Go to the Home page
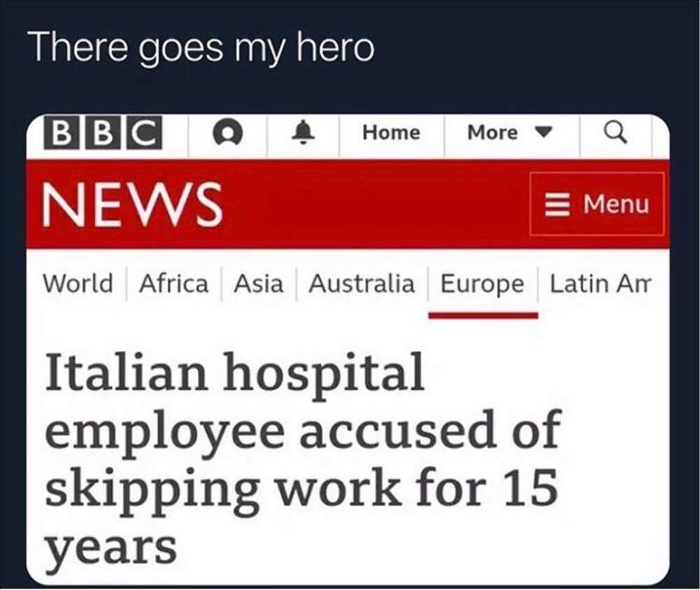This screenshot has width=700, height=590. point(390,133)
